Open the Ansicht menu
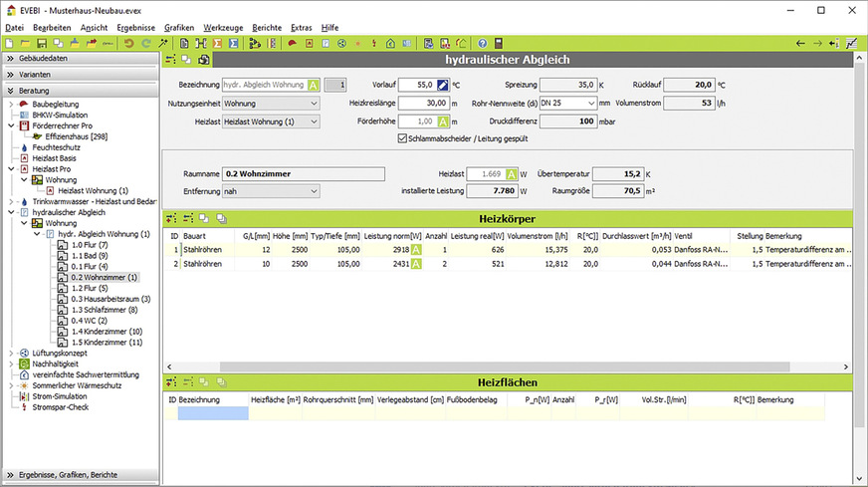 (95, 28)
